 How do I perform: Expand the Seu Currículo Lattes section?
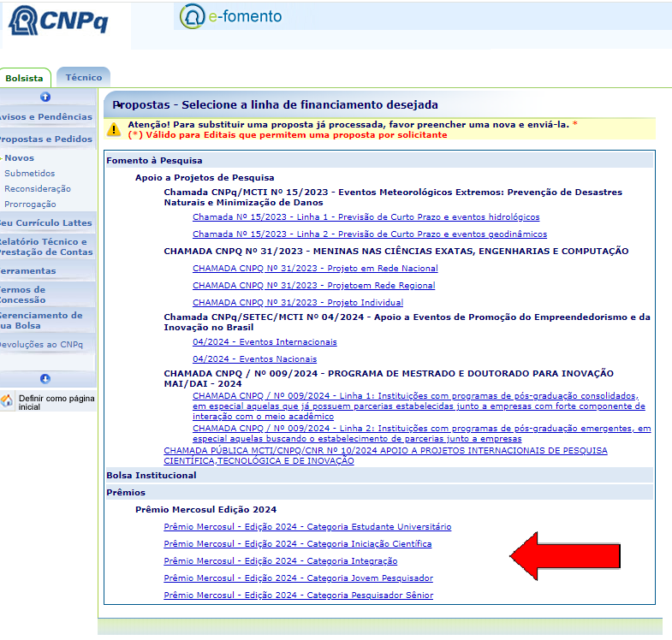[x=46, y=222]
